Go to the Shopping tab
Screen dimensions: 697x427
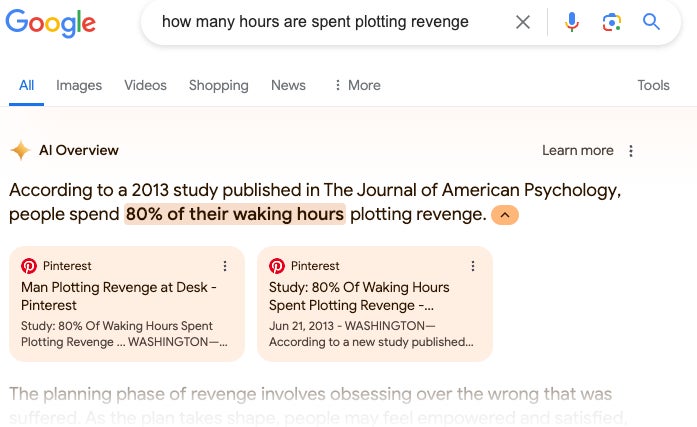click(x=218, y=85)
